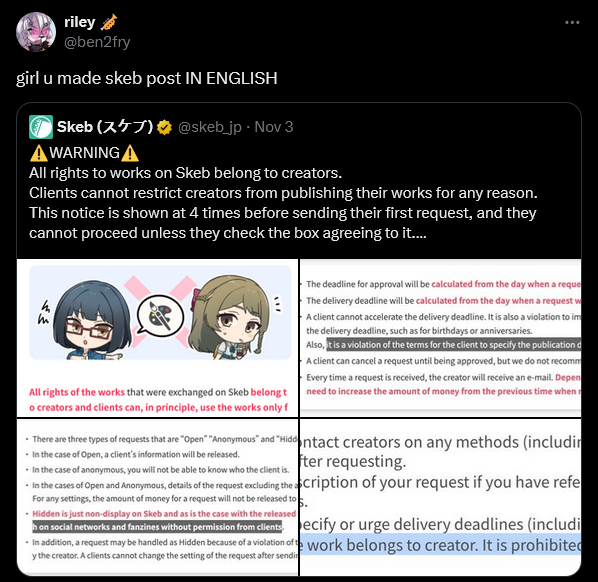Screen dimensions: 598x582
Task: Click the first warning triangle emoji
Action: tap(39, 153)
